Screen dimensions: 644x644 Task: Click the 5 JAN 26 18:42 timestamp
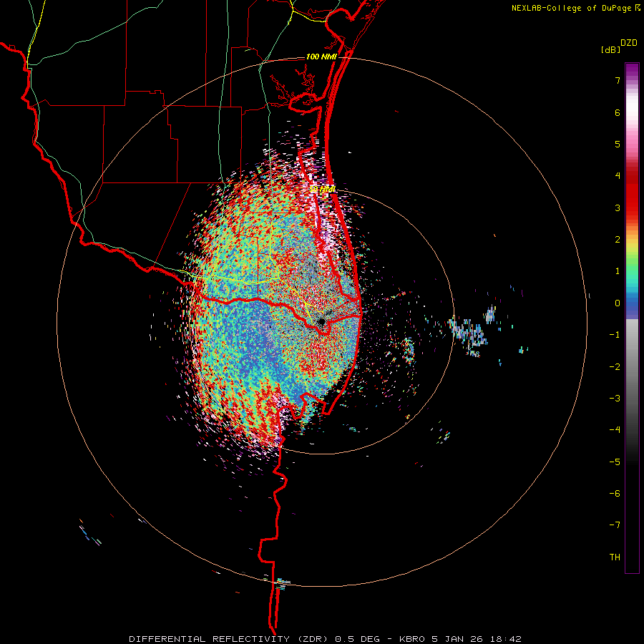[x=477, y=639]
